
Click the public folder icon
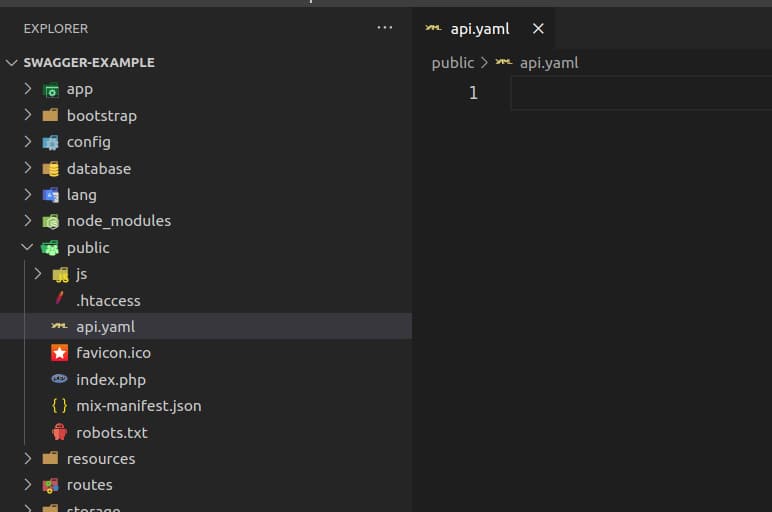tap(50, 248)
